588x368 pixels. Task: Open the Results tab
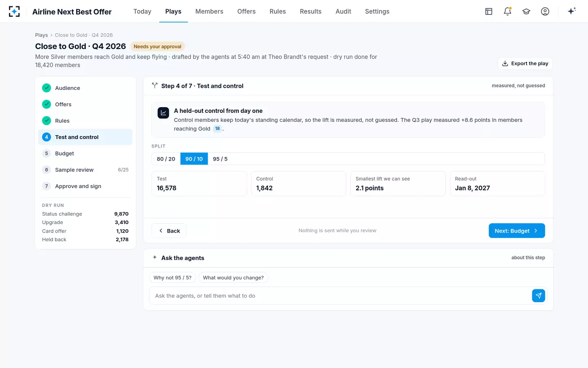311,11
